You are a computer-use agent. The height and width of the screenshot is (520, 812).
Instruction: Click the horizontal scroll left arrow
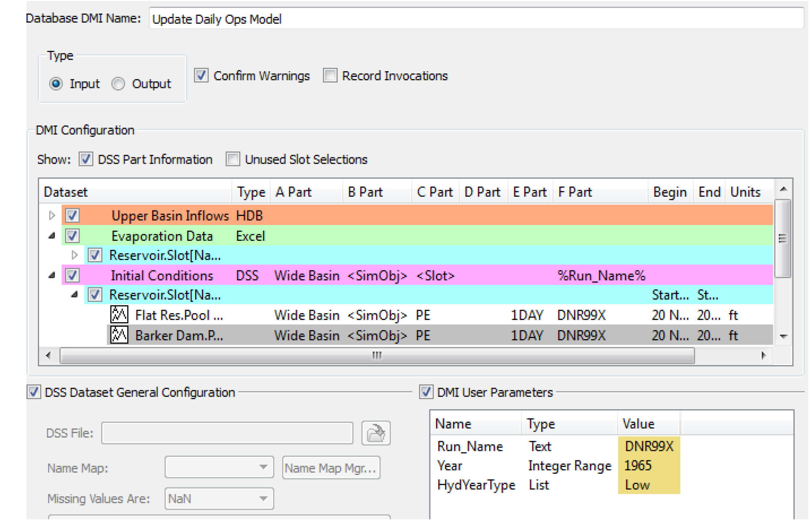coord(48,355)
